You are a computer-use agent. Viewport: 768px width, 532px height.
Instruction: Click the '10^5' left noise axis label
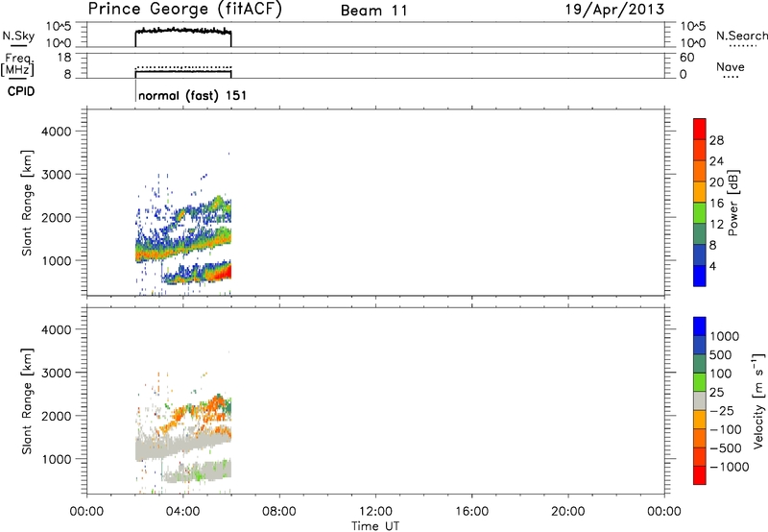click(x=59, y=26)
